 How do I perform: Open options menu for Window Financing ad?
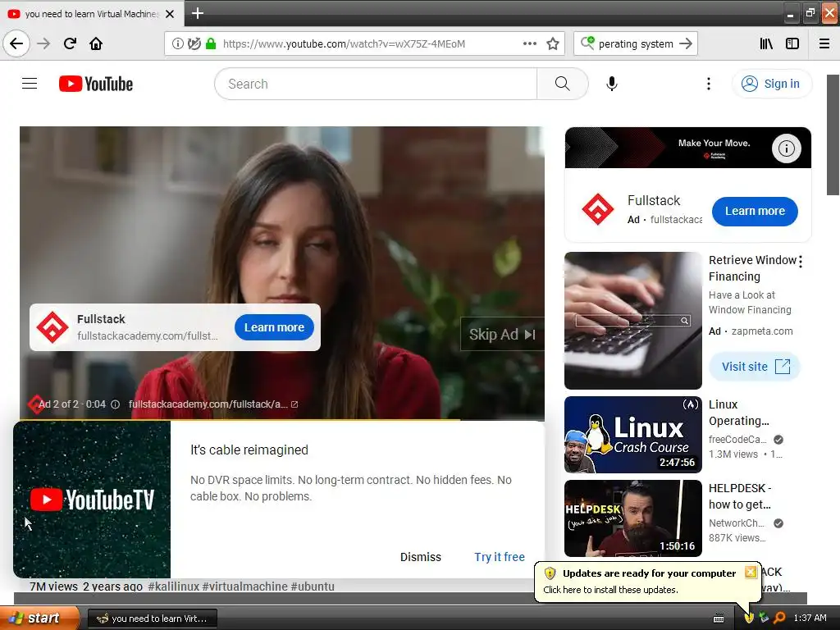tap(801, 262)
